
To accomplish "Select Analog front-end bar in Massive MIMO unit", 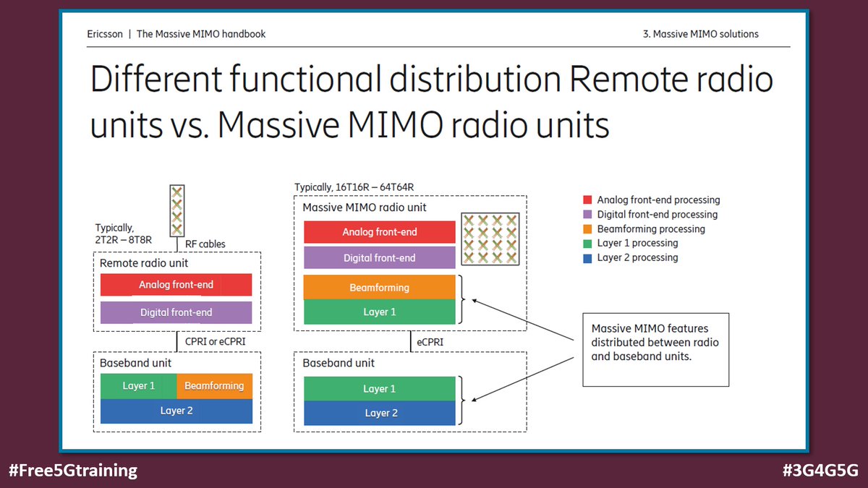I will tap(380, 232).
